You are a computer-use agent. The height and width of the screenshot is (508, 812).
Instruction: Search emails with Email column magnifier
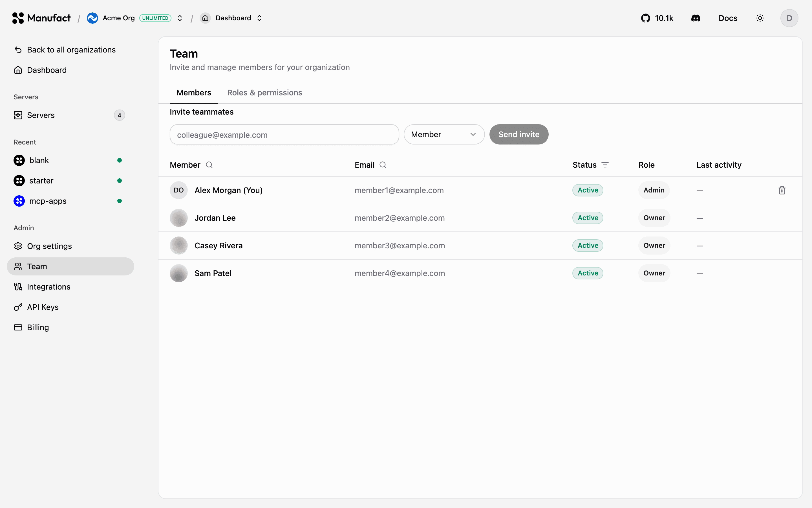383,165
